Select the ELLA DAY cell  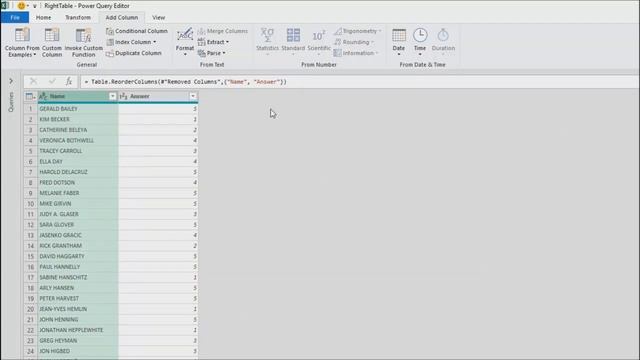coord(78,162)
